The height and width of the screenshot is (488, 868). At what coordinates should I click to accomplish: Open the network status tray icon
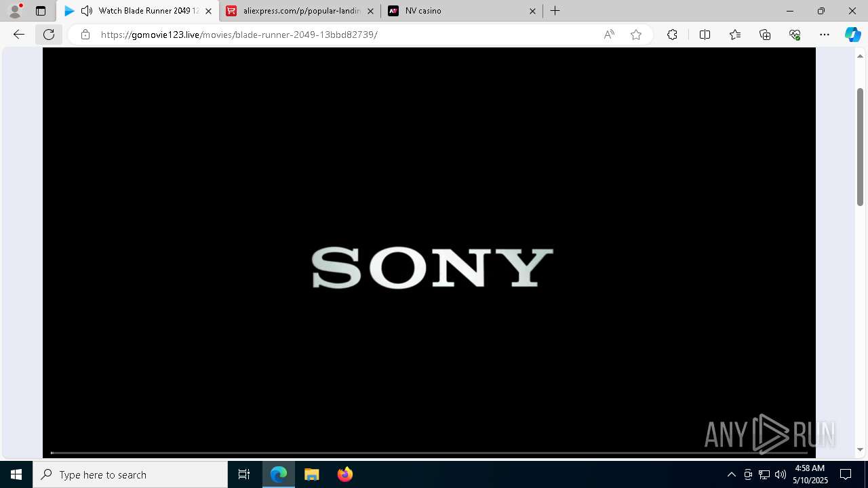(764, 474)
